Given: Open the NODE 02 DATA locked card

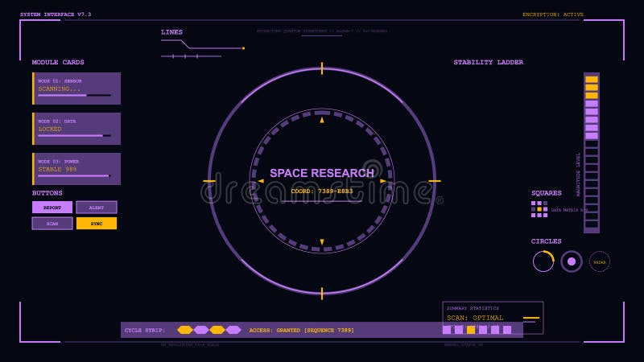Looking at the screenshot, I should tap(76, 129).
